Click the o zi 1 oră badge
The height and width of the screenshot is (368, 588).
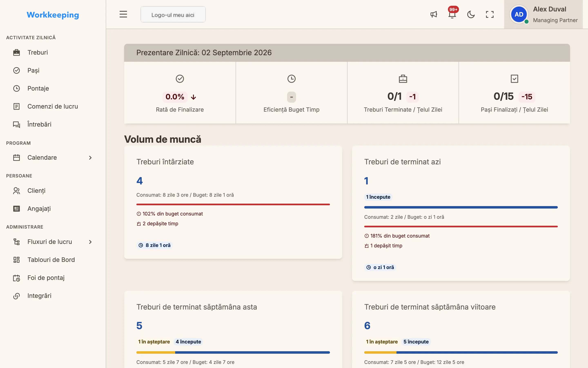(x=380, y=267)
